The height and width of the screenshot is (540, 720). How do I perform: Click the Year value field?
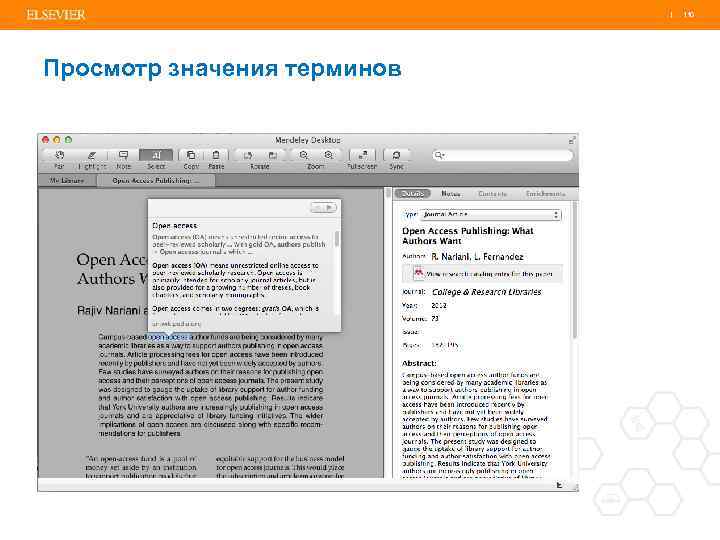(x=439, y=305)
